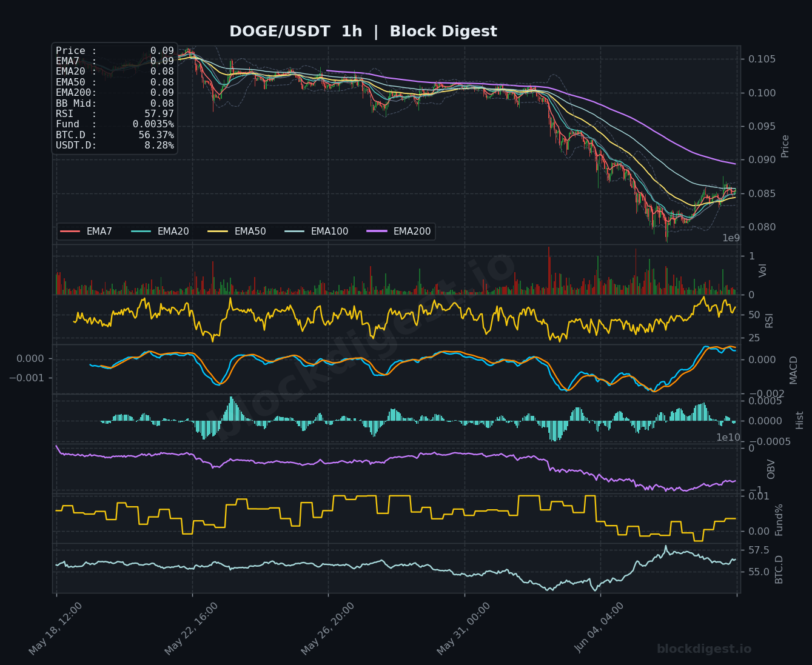Click the 0.01 tick on Fund% axis

point(759,496)
